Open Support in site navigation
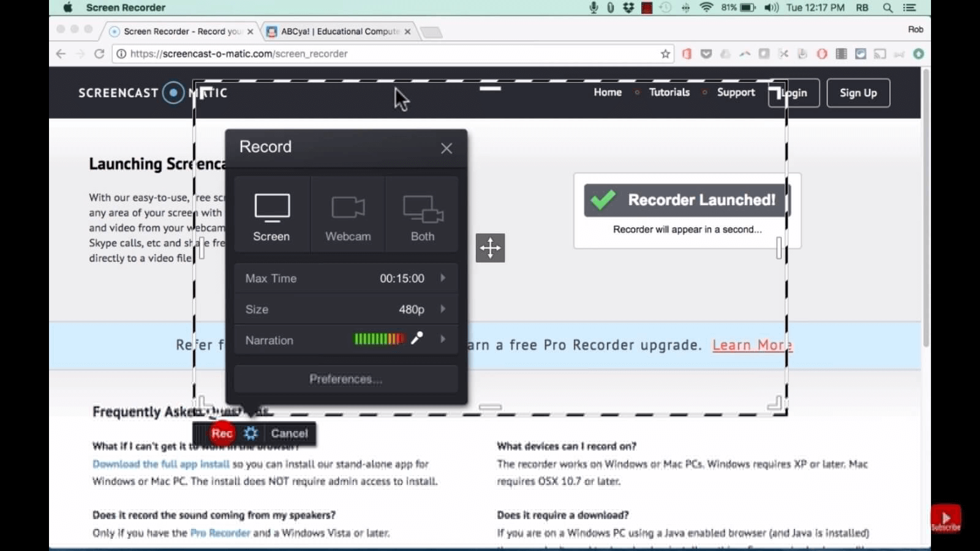 click(x=736, y=92)
